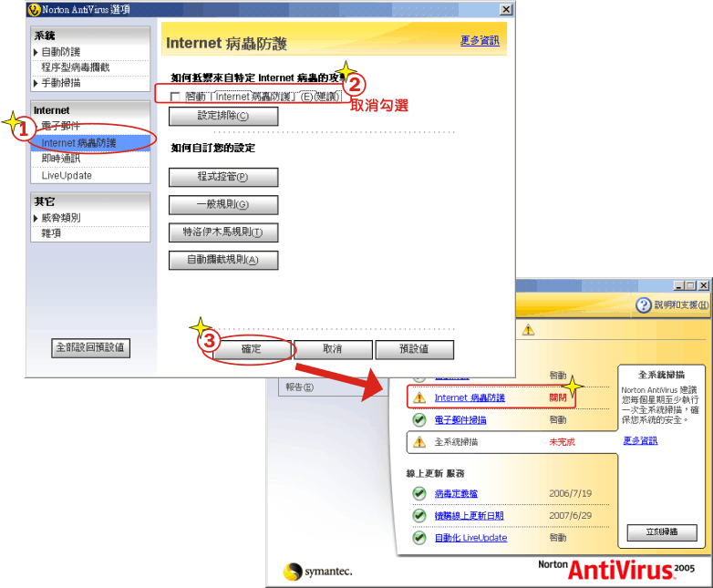This screenshot has width=713, height=588.
Task: Select LiveUpdate in the sidebar
Action: tap(67, 176)
